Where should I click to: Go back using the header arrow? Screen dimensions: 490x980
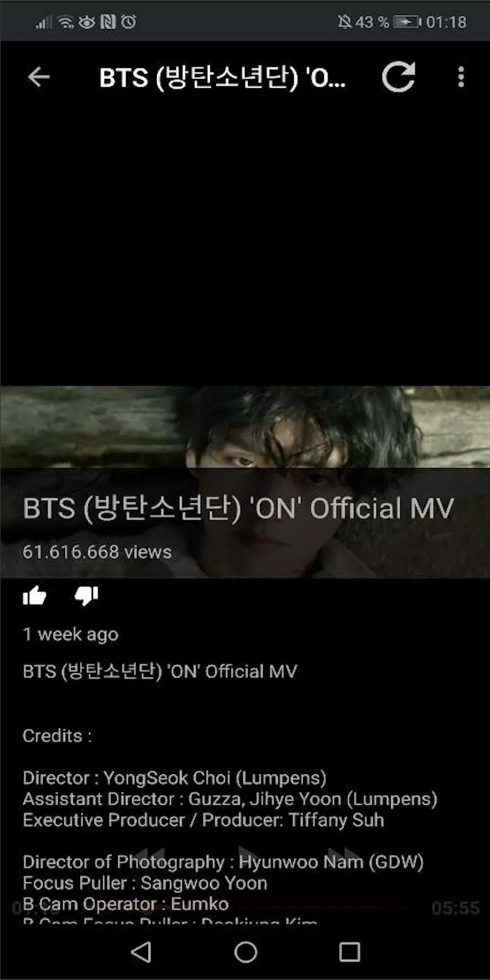(39, 77)
